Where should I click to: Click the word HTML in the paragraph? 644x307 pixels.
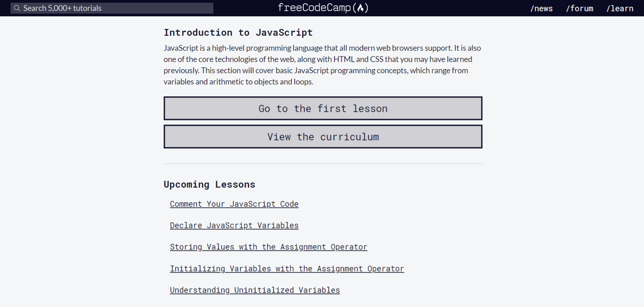point(344,59)
